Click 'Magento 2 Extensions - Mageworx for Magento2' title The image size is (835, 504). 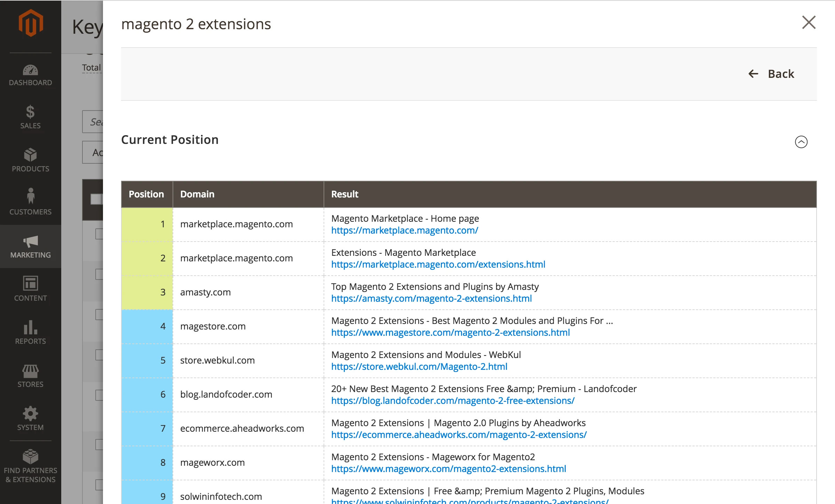coord(433,457)
